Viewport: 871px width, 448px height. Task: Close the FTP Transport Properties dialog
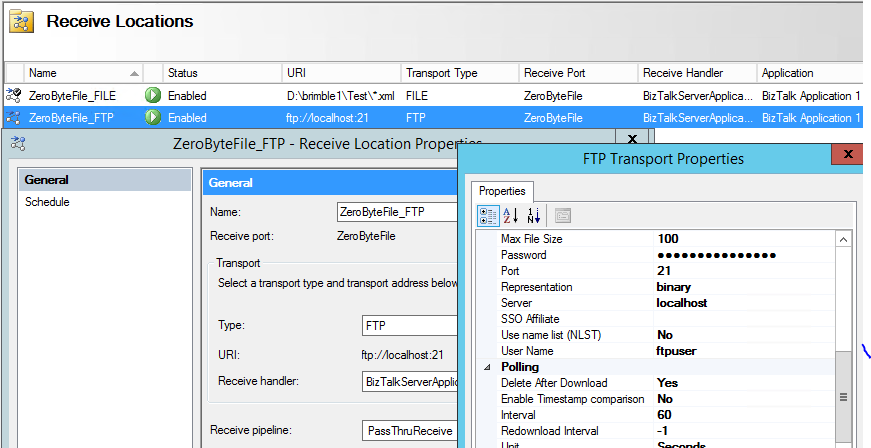(848, 154)
